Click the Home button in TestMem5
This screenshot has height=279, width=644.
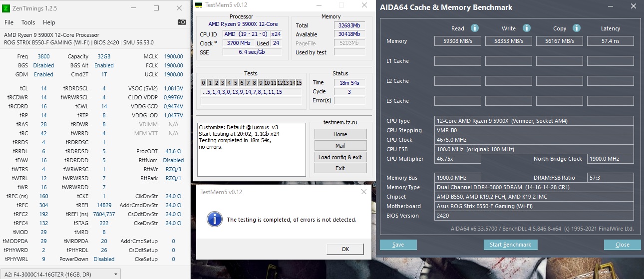click(340, 134)
